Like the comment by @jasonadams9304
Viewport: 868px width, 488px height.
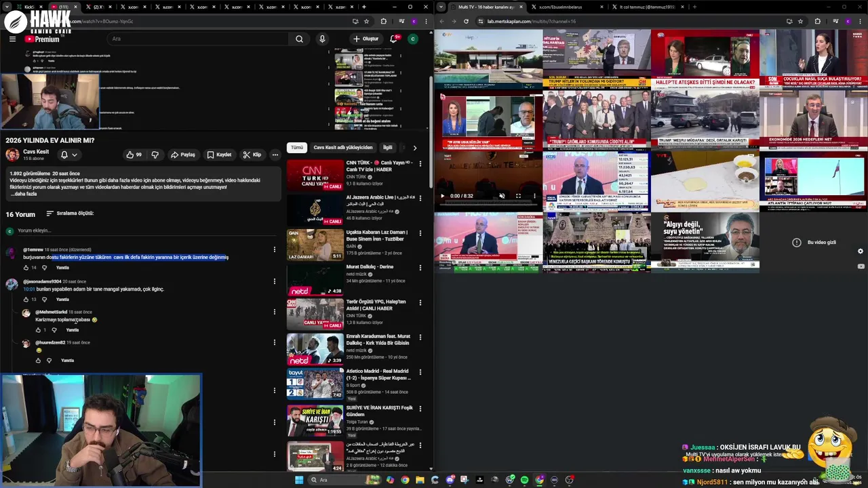tap(25, 299)
